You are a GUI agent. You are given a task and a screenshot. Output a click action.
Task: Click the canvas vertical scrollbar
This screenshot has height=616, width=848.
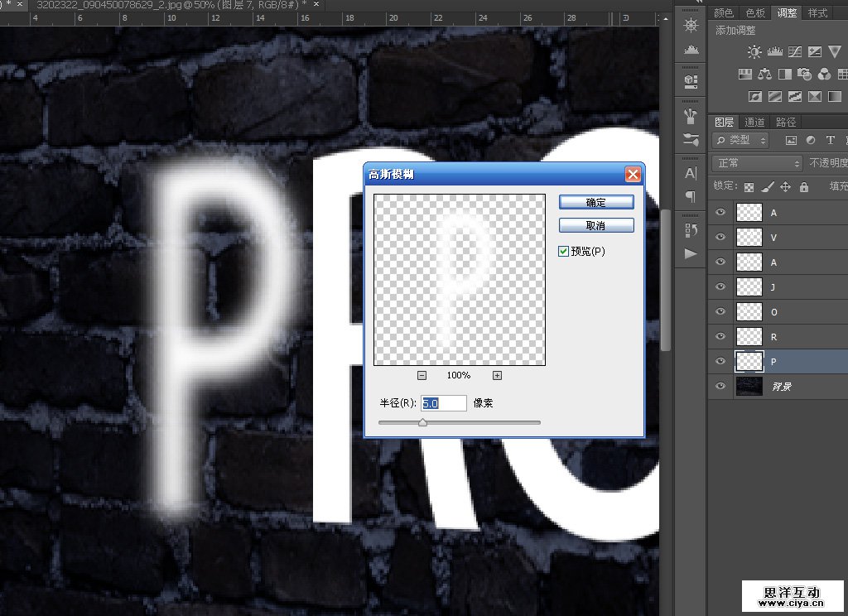pos(666,280)
